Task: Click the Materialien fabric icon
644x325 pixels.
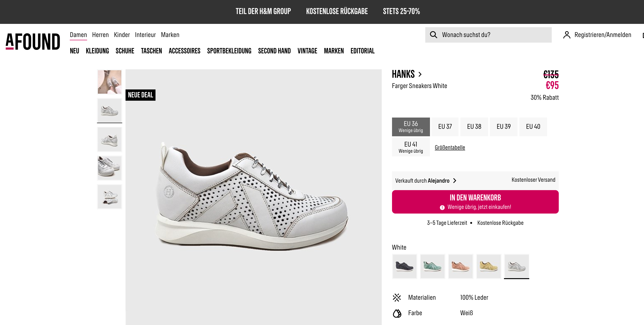Action: [x=397, y=298]
